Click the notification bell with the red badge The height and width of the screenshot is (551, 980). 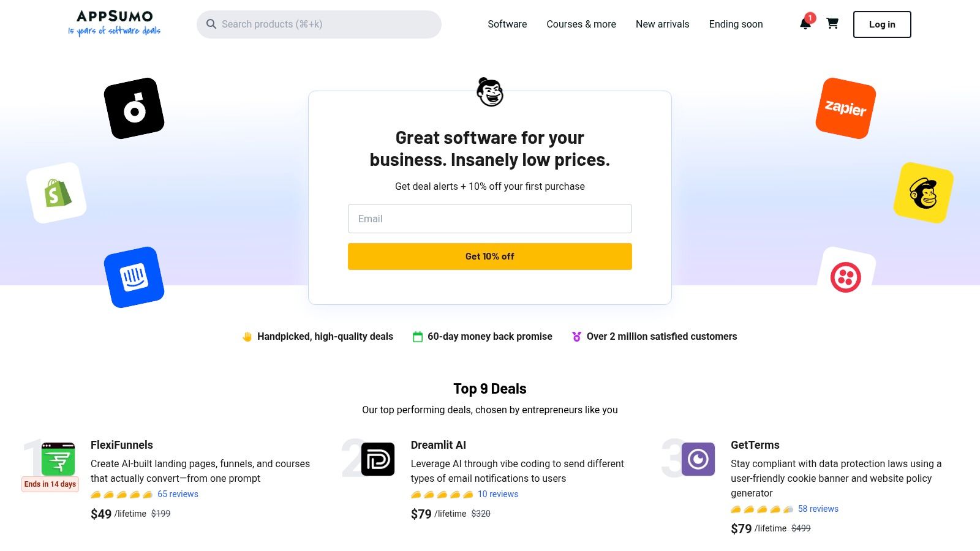click(804, 24)
